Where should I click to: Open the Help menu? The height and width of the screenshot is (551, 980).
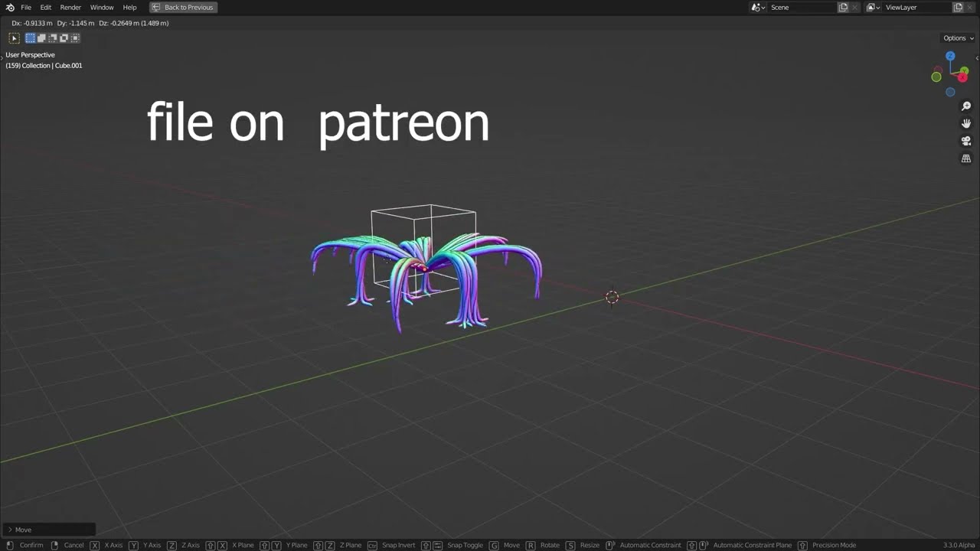point(129,7)
